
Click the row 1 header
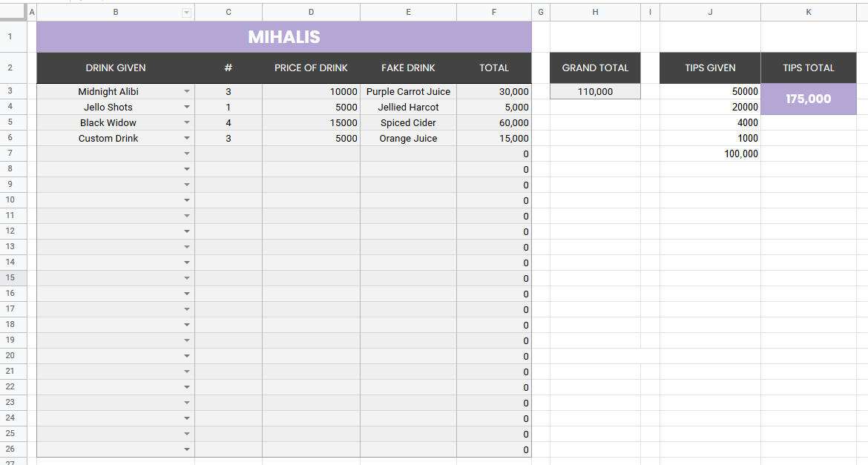(x=10, y=36)
